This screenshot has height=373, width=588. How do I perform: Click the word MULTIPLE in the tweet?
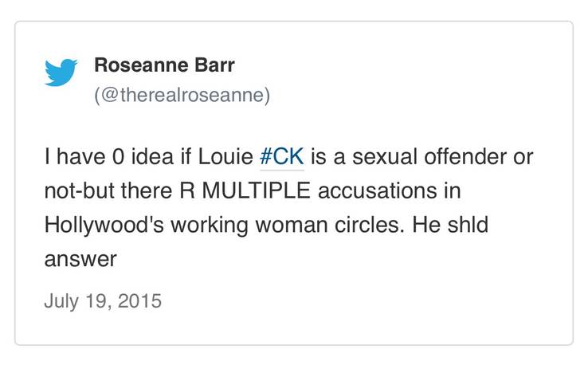[256, 190]
